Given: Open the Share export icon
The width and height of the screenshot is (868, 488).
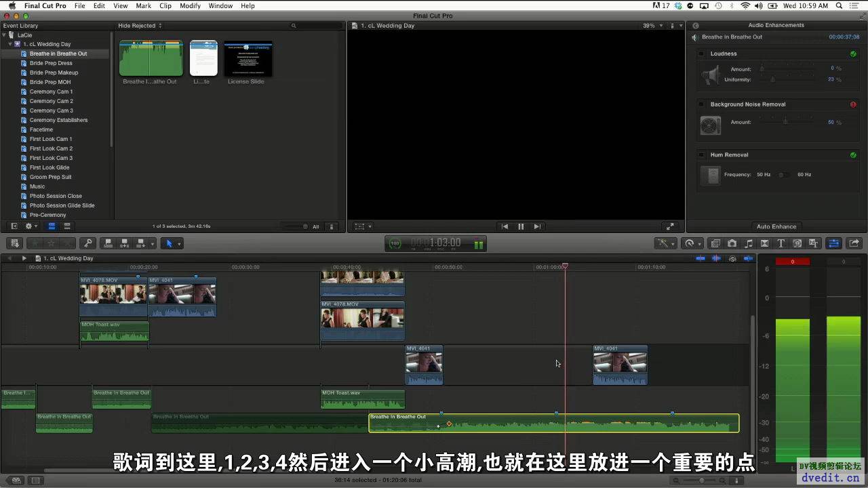Looking at the screenshot, I should click(x=854, y=243).
